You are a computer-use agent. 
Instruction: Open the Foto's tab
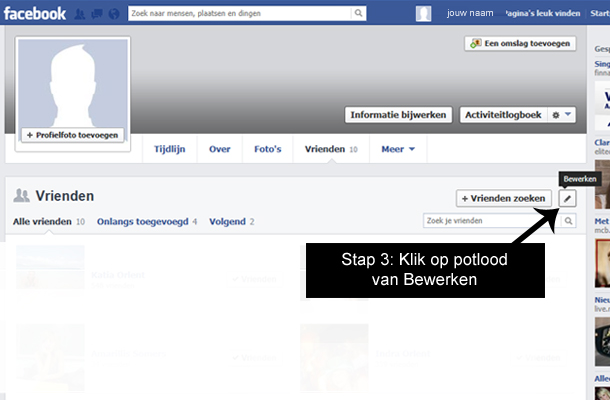click(x=268, y=149)
